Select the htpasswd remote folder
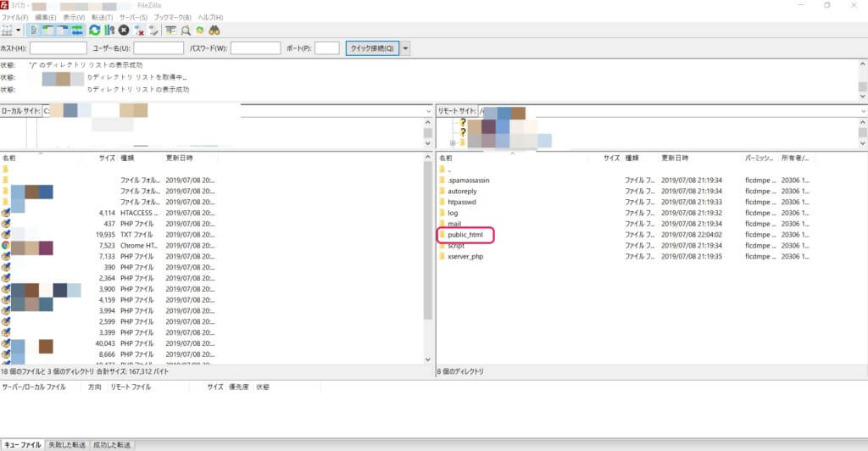Image resolution: width=868 pixels, height=451 pixels. pos(462,202)
